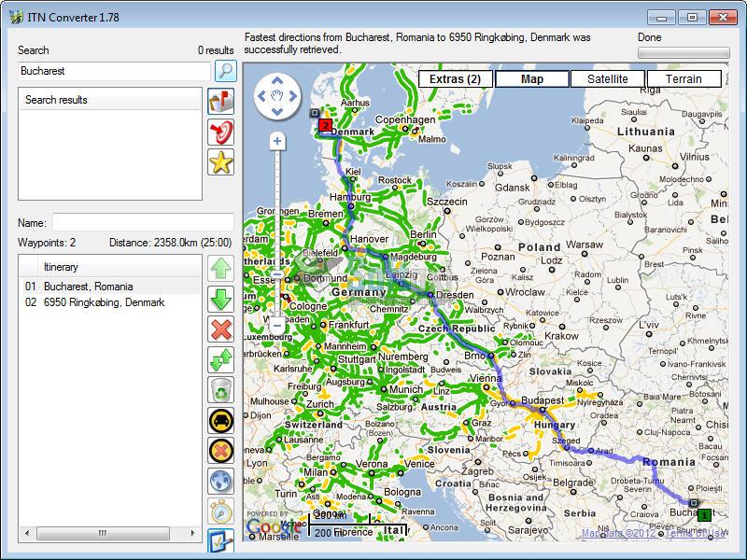This screenshot has width=747, height=560.
Task: Switch to Satellite view
Action: click(608, 79)
